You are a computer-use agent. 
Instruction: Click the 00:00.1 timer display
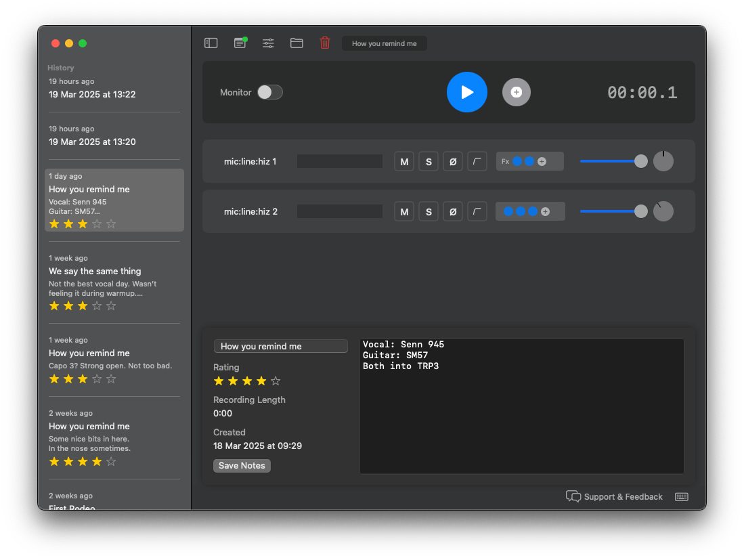point(642,93)
